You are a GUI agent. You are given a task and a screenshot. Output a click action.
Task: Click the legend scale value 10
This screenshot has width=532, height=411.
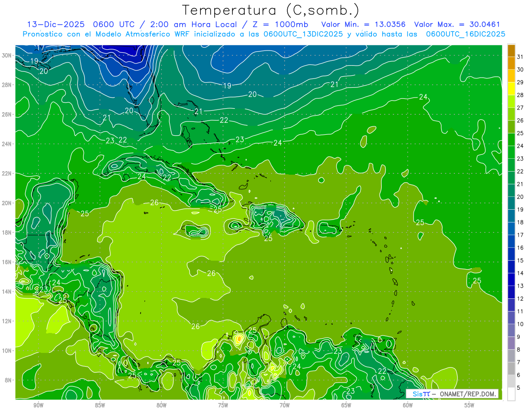520,324
